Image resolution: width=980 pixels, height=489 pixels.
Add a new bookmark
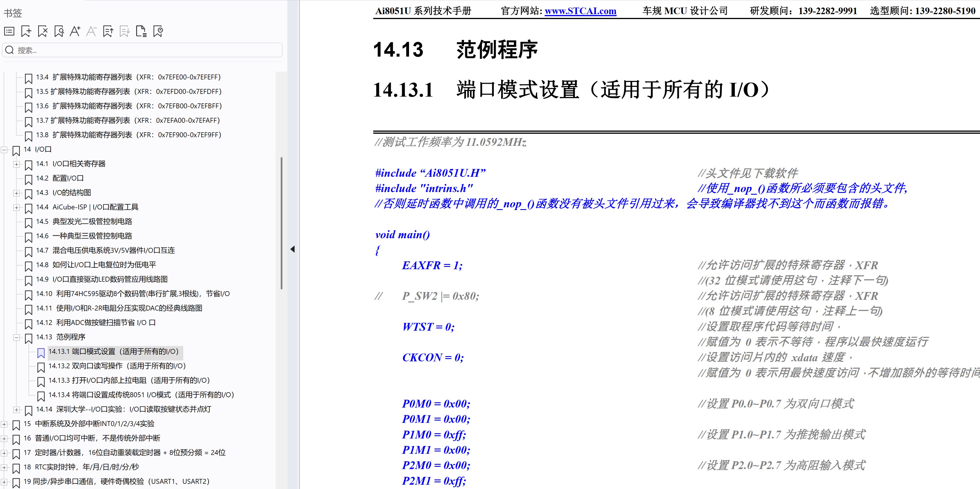coord(25,31)
